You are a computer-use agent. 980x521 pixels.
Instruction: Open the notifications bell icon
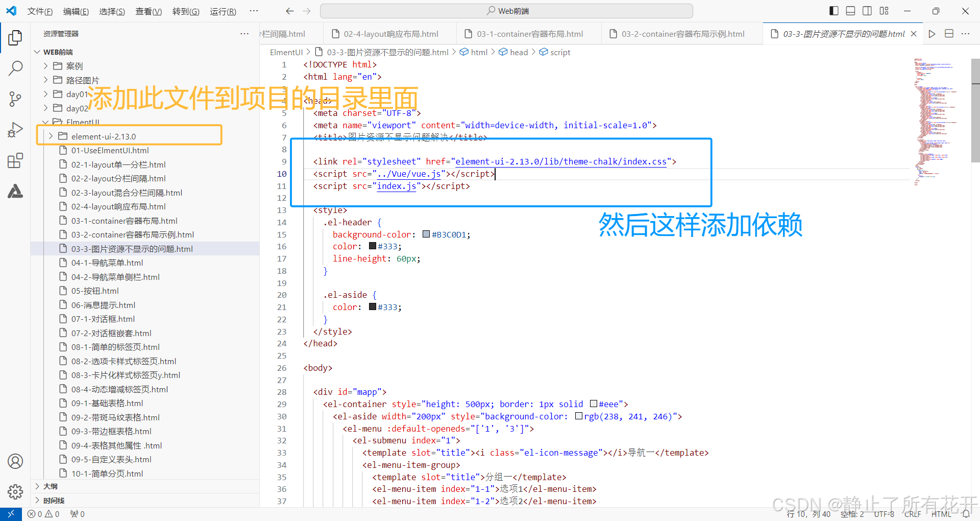pos(966,514)
